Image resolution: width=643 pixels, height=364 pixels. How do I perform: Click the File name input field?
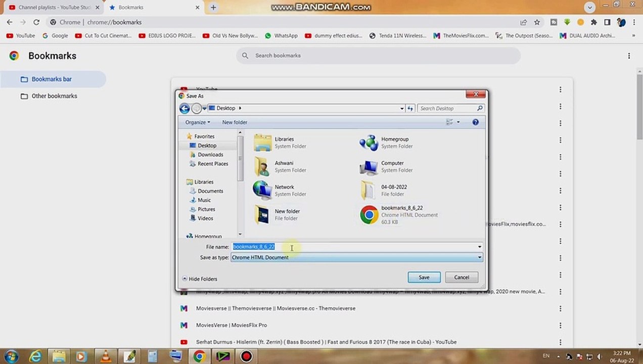coord(354,247)
